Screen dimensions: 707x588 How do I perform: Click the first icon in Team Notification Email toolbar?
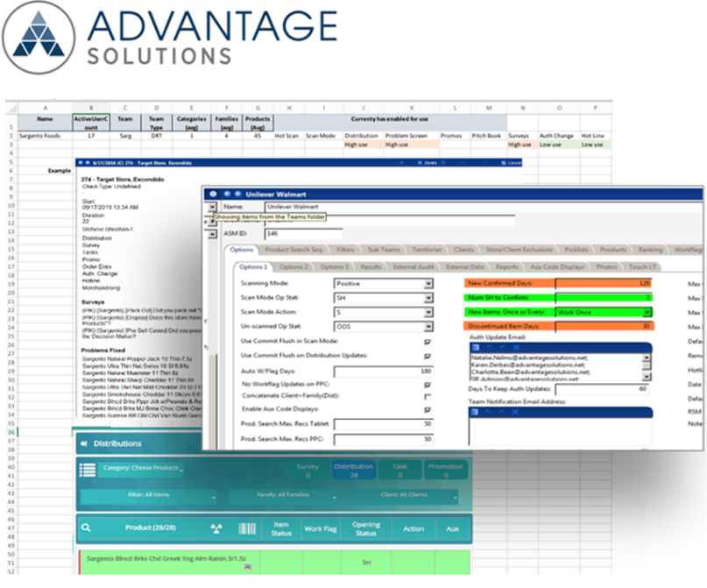coord(475,412)
